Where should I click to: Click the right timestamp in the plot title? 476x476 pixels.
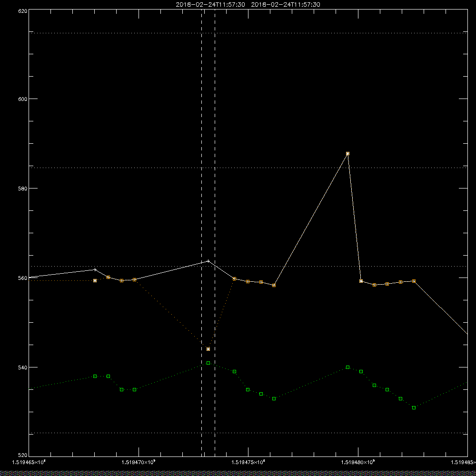tap(286, 5)
